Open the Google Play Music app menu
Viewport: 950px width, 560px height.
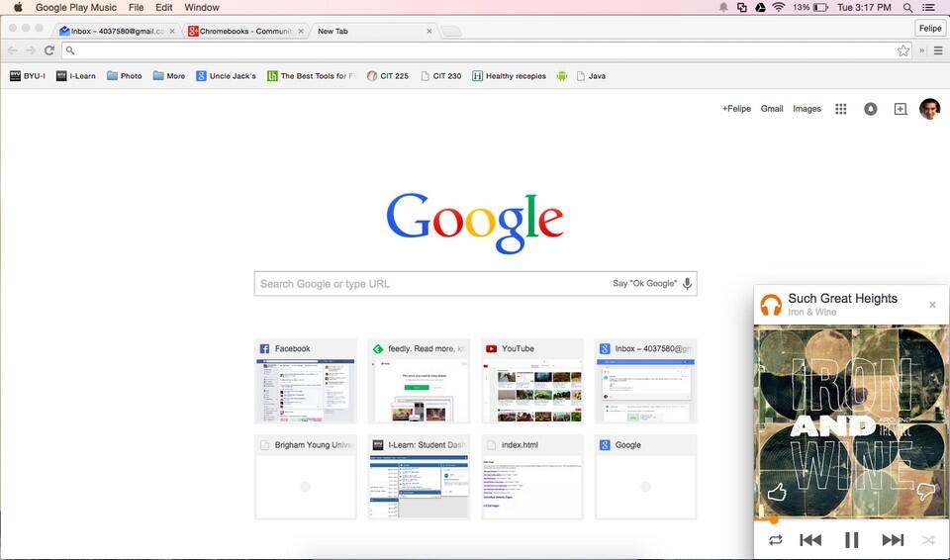(x=76, y=7)
